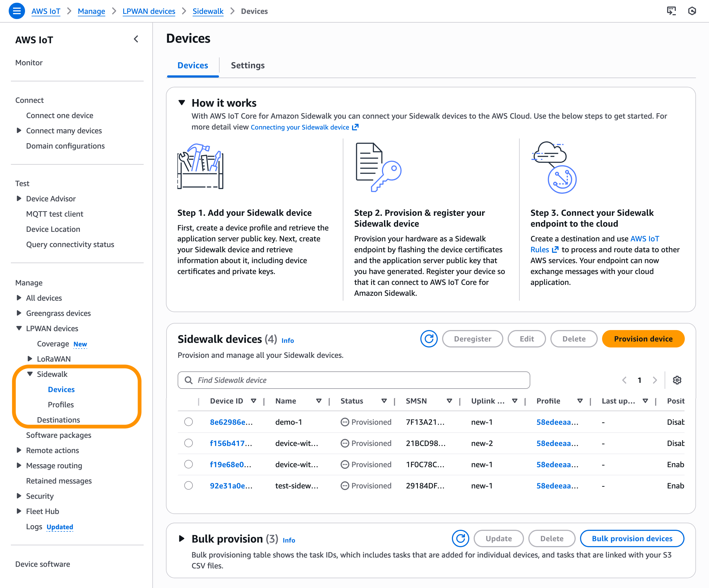Open Connecting your Sidewalk device link
709x588 pixels.
click(x=300, y=127)
